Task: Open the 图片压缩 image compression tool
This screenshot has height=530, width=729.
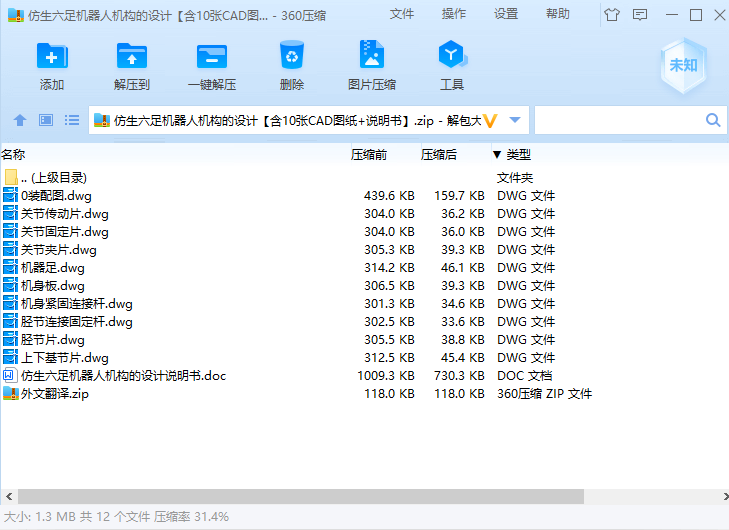Action: 371,54
